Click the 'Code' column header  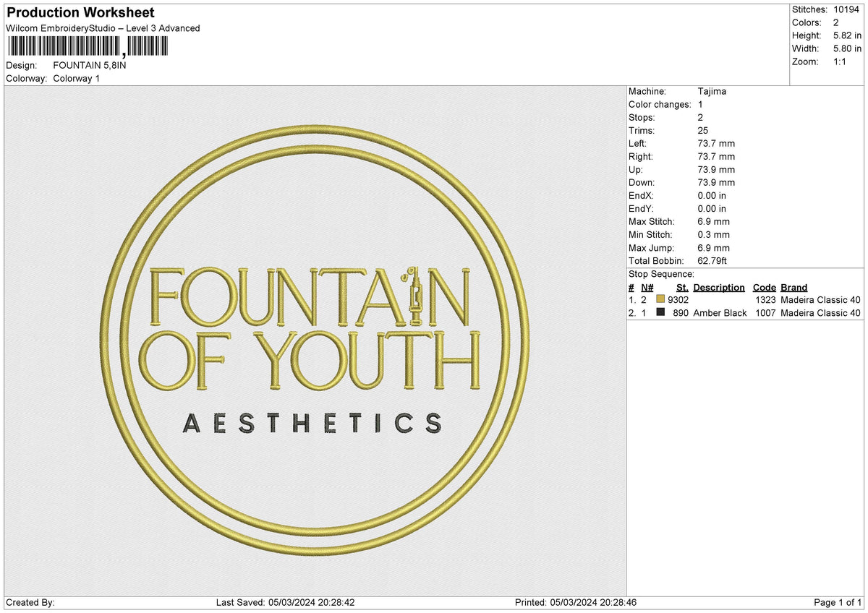pyautogui.click(x=764, y=288)
